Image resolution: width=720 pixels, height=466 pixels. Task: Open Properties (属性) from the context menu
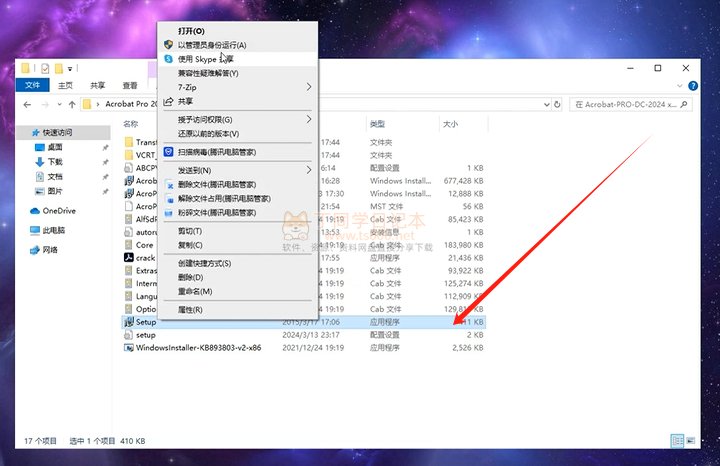click(237, 310)
